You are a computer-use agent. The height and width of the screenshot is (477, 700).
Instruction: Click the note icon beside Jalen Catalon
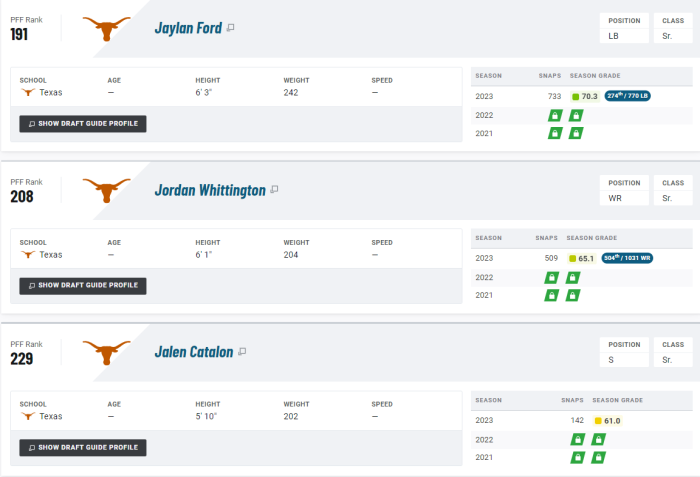(x=242, y=352)
